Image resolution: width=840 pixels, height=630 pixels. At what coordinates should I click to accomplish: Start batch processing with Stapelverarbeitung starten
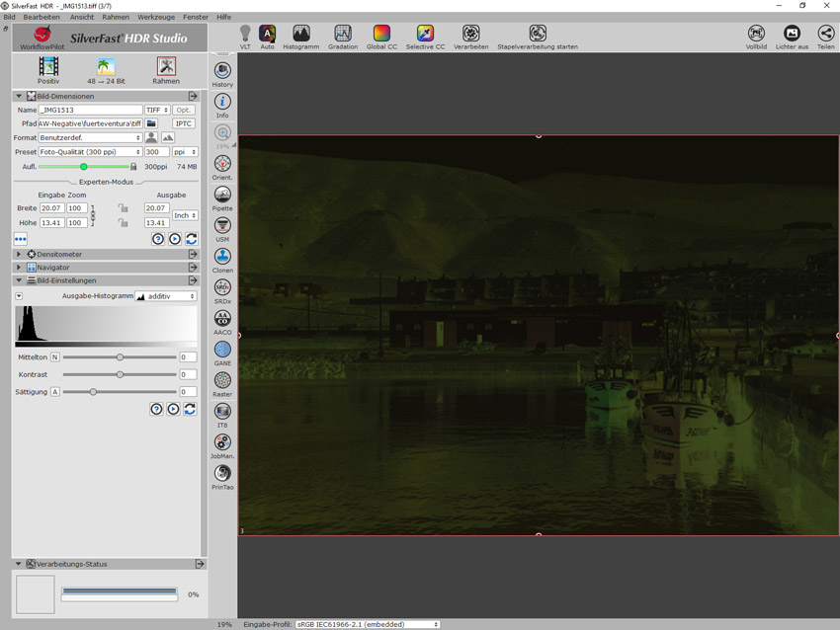538,35
